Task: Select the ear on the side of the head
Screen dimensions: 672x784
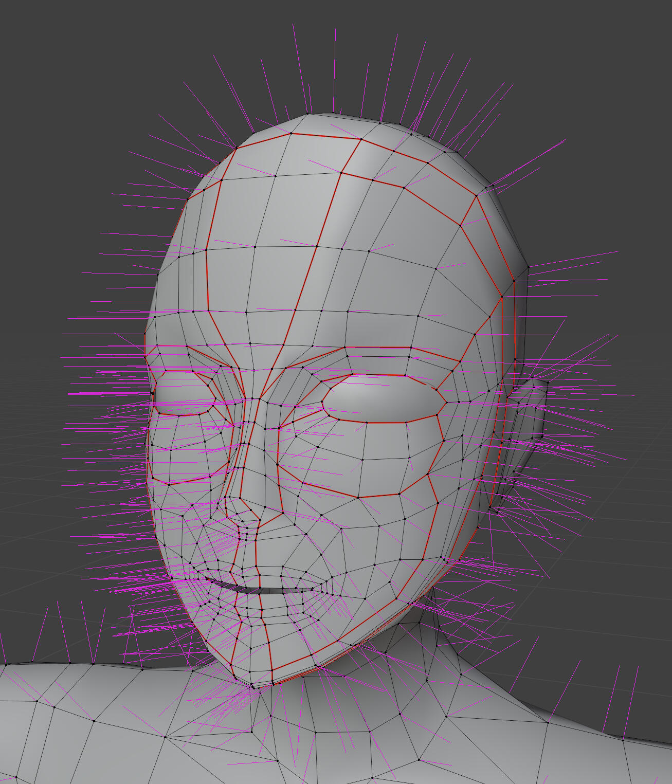Action: click(527, 411)
